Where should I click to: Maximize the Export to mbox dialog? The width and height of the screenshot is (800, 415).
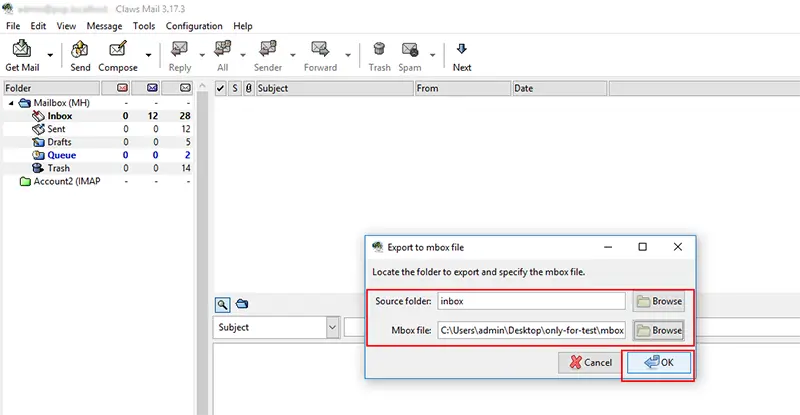click(x=642, y=247)
